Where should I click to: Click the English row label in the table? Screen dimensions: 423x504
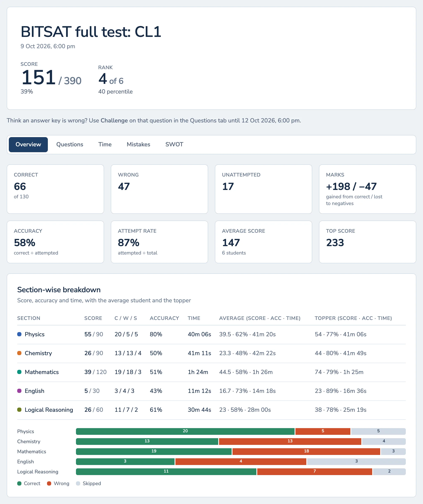(34, 391)
